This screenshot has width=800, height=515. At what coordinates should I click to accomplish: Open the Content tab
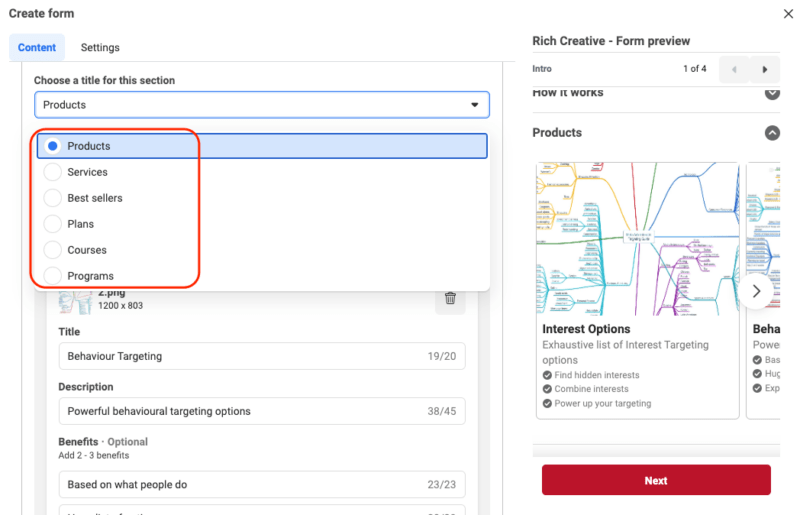(x=37, y=47)
